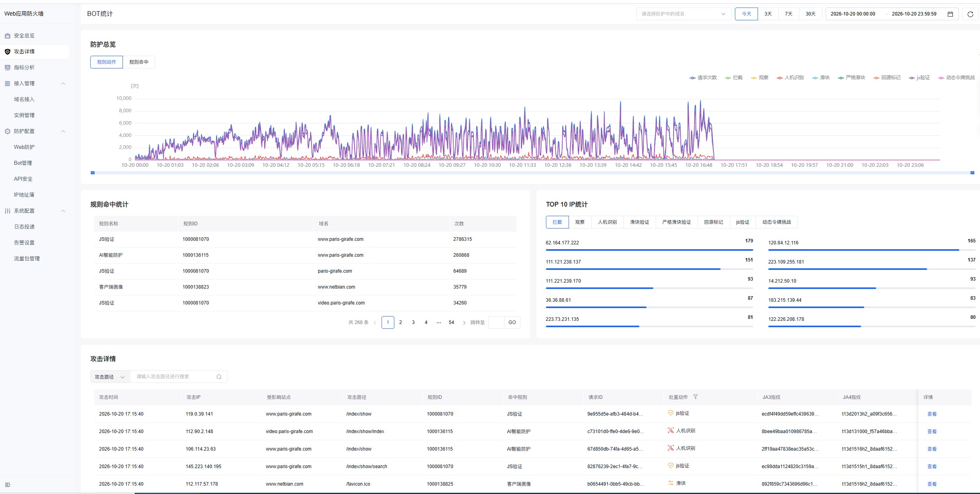This screenshot has width=980, height=494.
Task: Click the 指标分析 chart icon
Action: tap(8, 68)
